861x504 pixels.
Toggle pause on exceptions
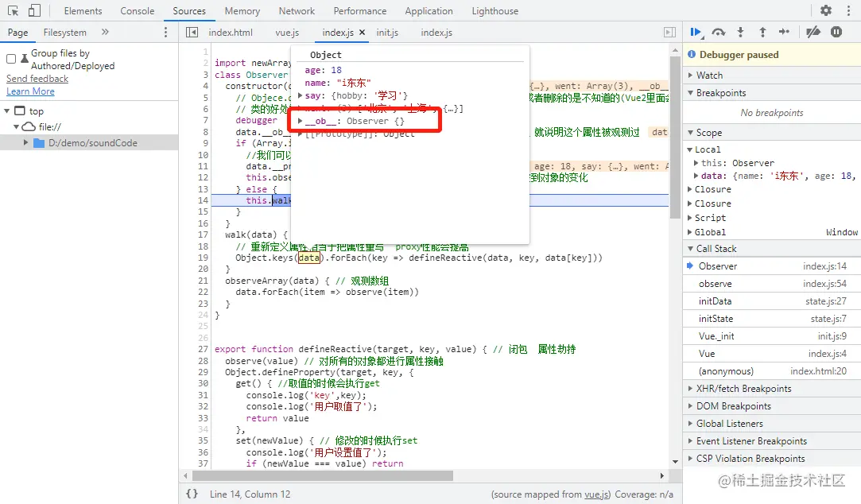836,33
